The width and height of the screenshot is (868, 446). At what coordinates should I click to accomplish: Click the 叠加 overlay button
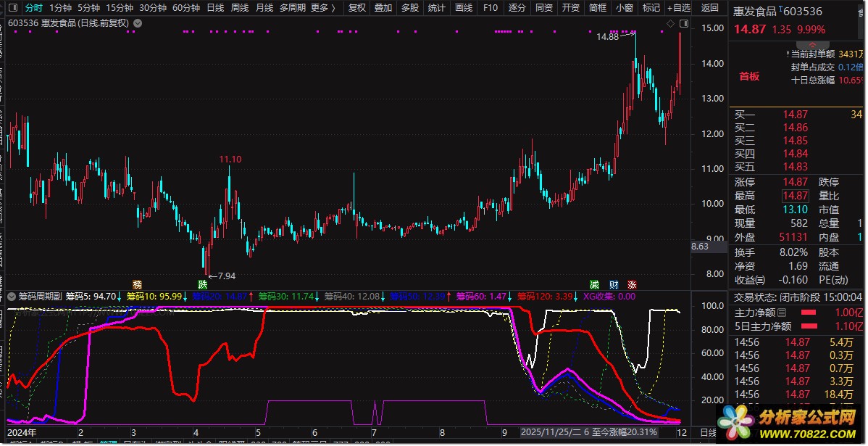click(383, 8)
